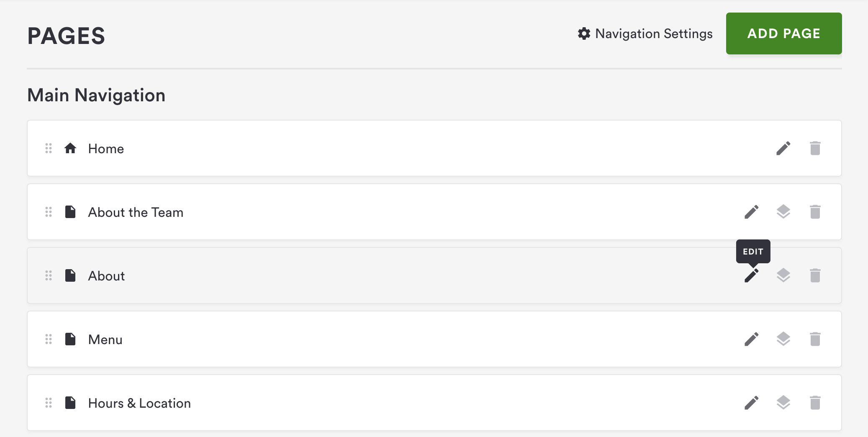The width and height of the screenshot is (868, 437).
Task: Click pencil icon for About the Team
Action: (x=751, y=212)
